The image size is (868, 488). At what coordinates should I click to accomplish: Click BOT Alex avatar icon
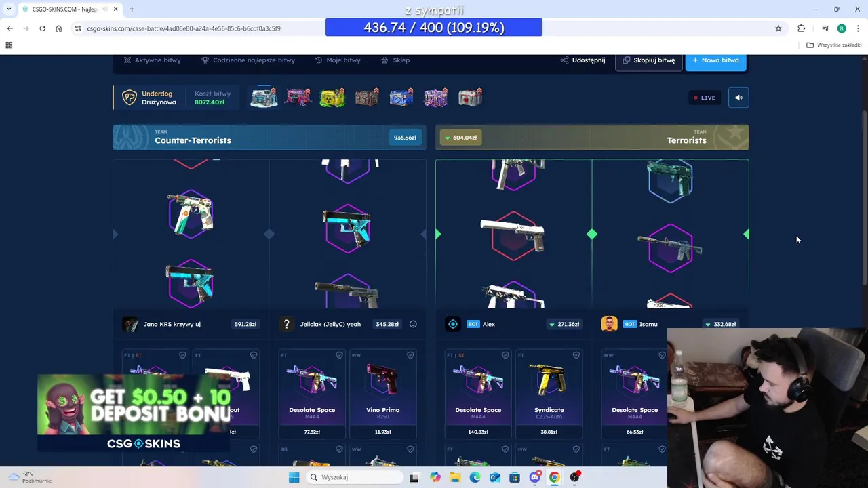click(453, 324)
